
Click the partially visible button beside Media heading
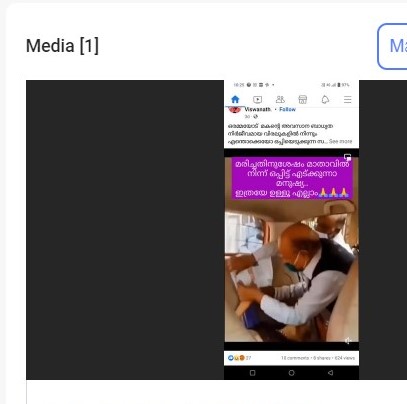pyautogui.click(x=392, y=46)
